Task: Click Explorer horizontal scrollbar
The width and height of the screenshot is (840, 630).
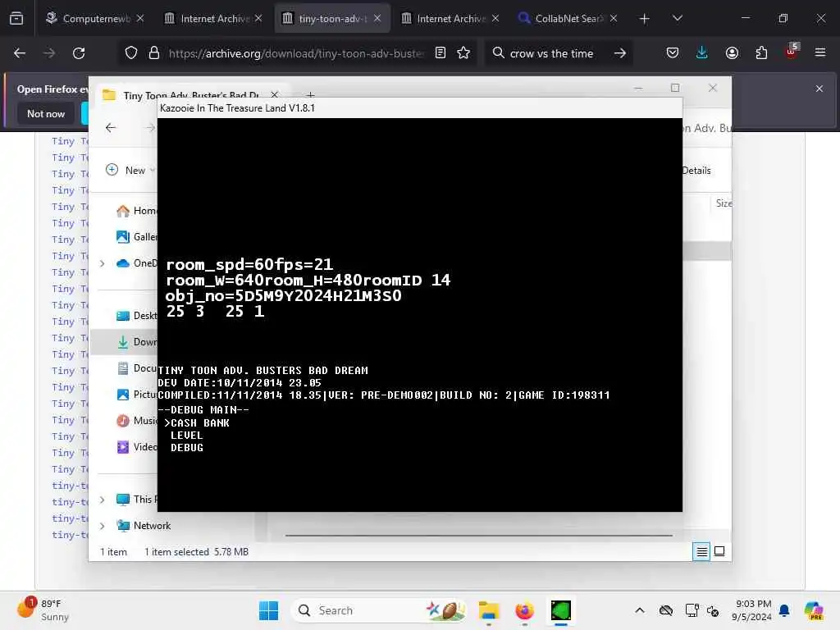Action: pos(478,535)
